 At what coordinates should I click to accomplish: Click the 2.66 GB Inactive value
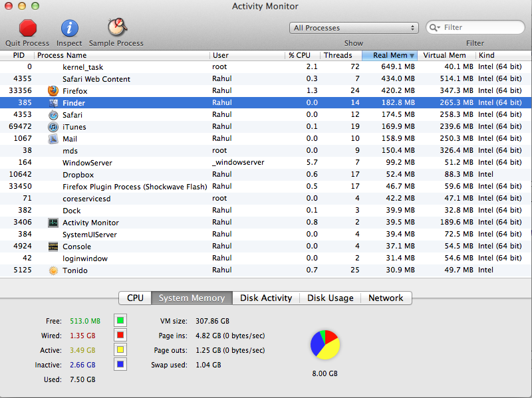(82, 365)
